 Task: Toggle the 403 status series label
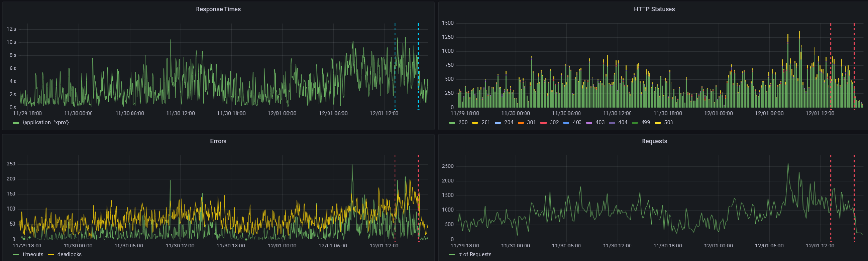pos(600,123)
